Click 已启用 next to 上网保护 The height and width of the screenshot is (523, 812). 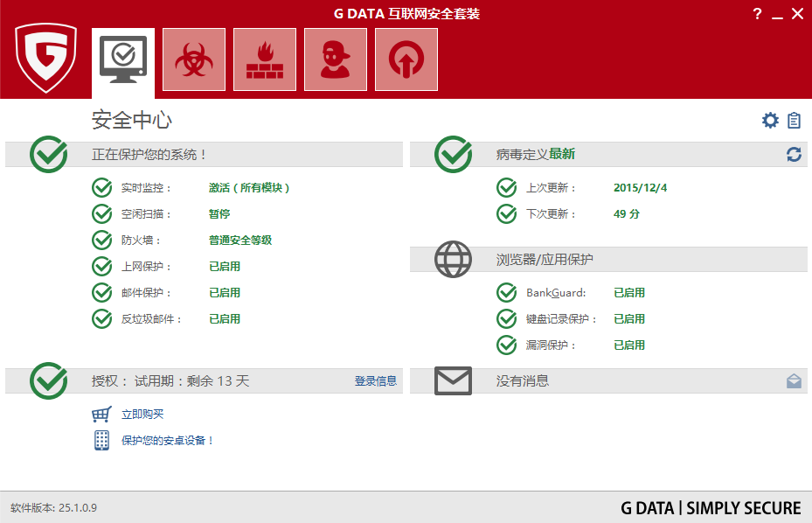225,267
